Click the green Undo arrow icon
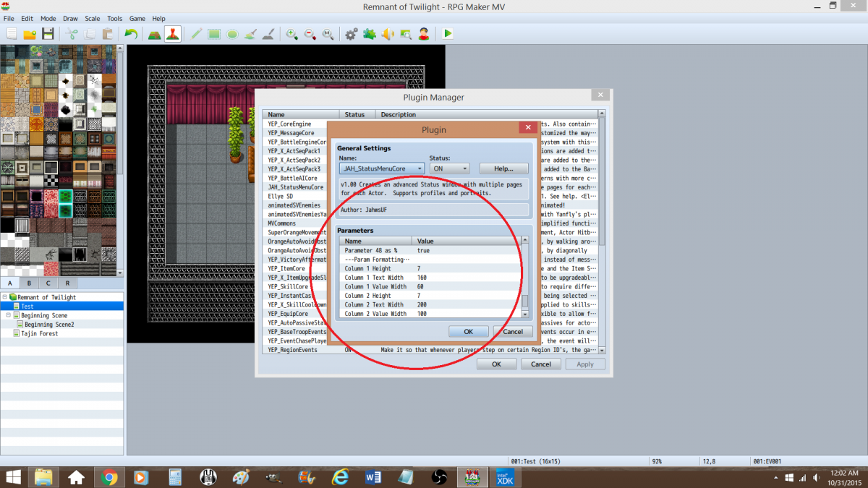The image size is (868, 488). [x=131, y=34]
